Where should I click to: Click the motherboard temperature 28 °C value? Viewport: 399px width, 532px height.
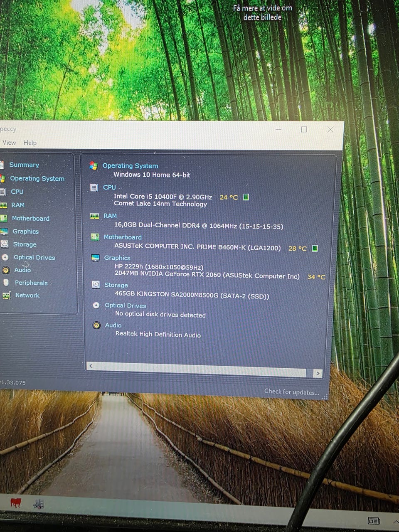pyautogui.click(x=298, y=248)
